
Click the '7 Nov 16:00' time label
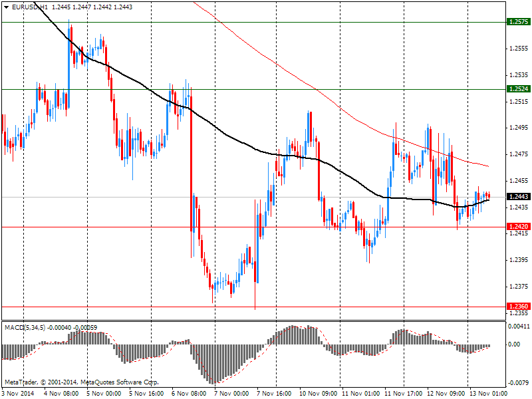274,393
